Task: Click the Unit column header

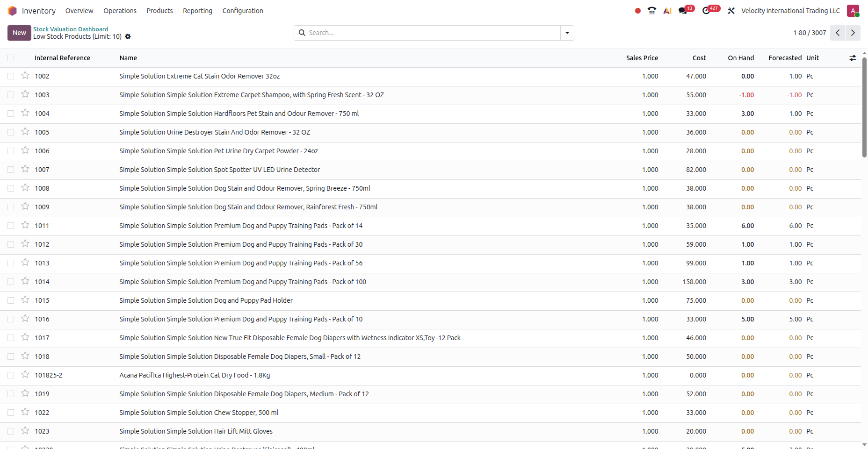Action: pyautogui.click(x=813, y=58)
